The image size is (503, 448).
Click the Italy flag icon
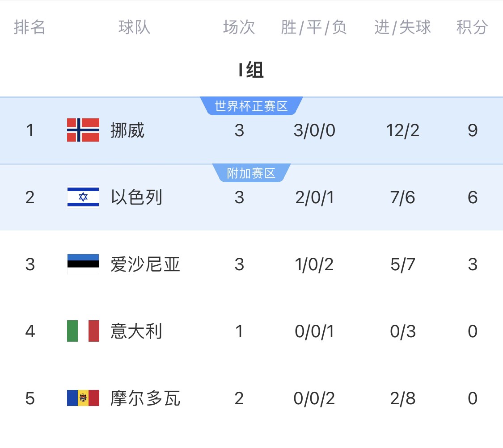click(83, 331)
